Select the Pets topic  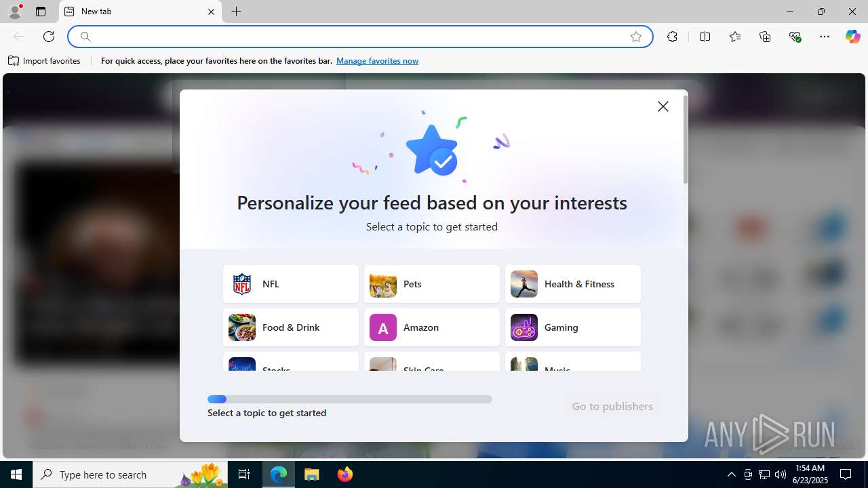coord(432,284)
